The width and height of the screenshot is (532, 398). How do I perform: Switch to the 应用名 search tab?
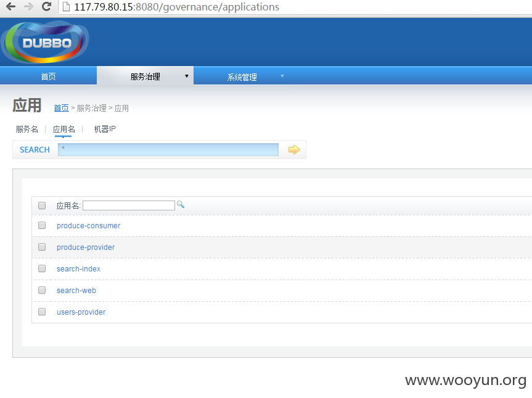(x=63, y=129)
